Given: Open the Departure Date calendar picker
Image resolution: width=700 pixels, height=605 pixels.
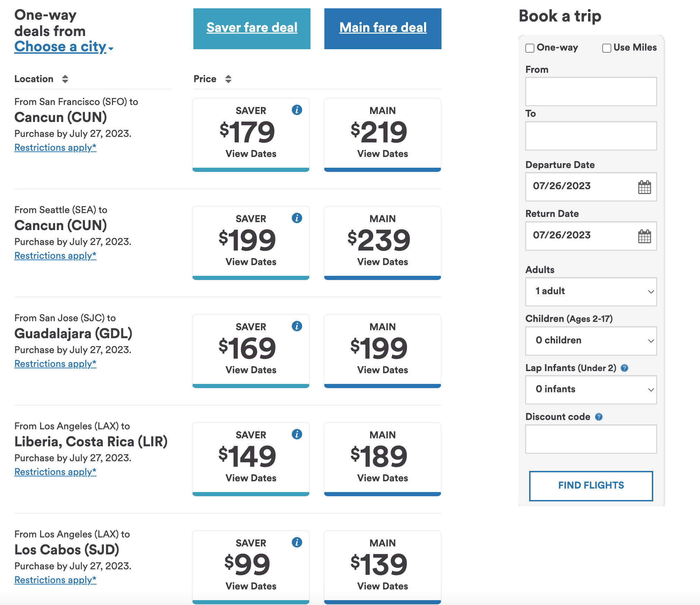Looking at the screenshot, I should [x=645, y=187].
